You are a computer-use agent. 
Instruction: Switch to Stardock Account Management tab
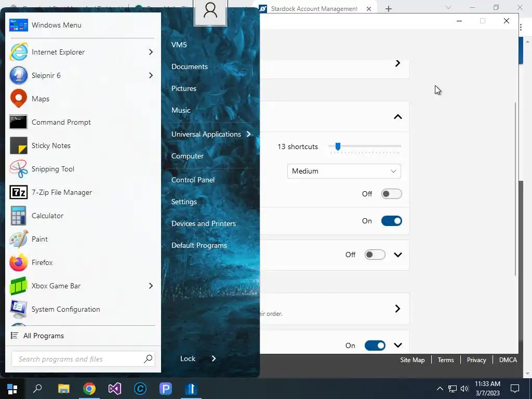pos(314,9)
